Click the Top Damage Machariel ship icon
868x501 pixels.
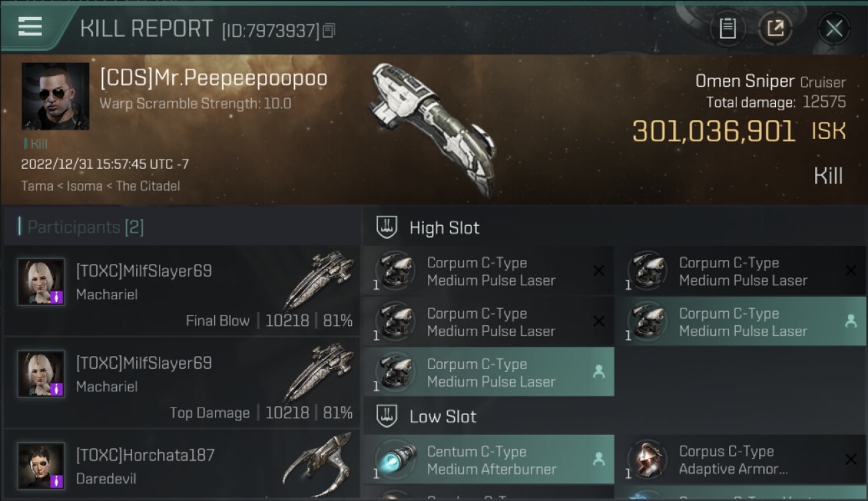319,373
